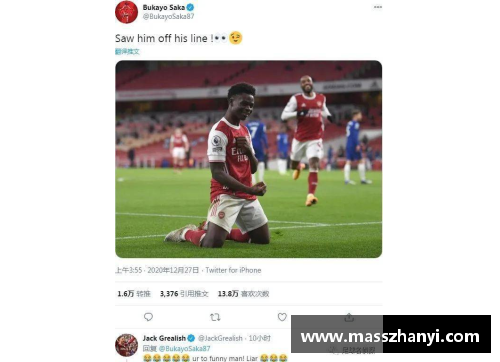Like the tweet with the heart icon

click(x=282, y=317)
